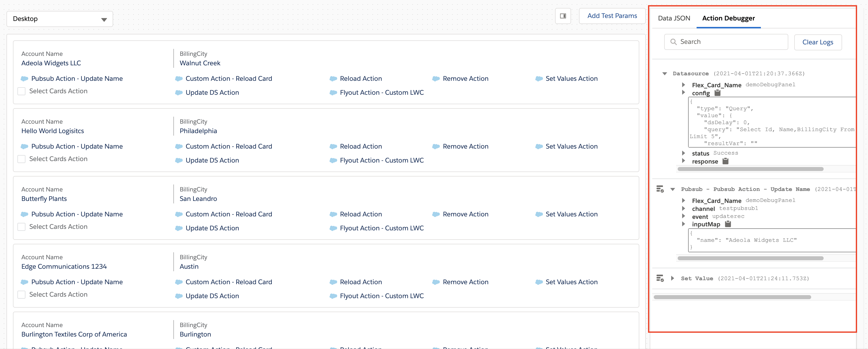Expand the inputMap node arrow
The height and width of the screenshot is (349, 868).
pos(683,224)
